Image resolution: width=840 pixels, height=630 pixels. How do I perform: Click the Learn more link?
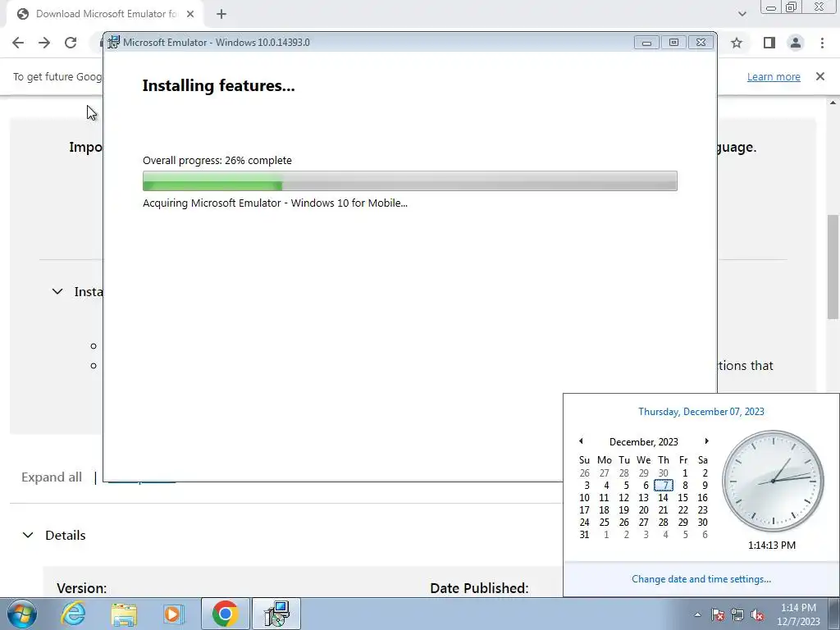[x=774, y=76]
